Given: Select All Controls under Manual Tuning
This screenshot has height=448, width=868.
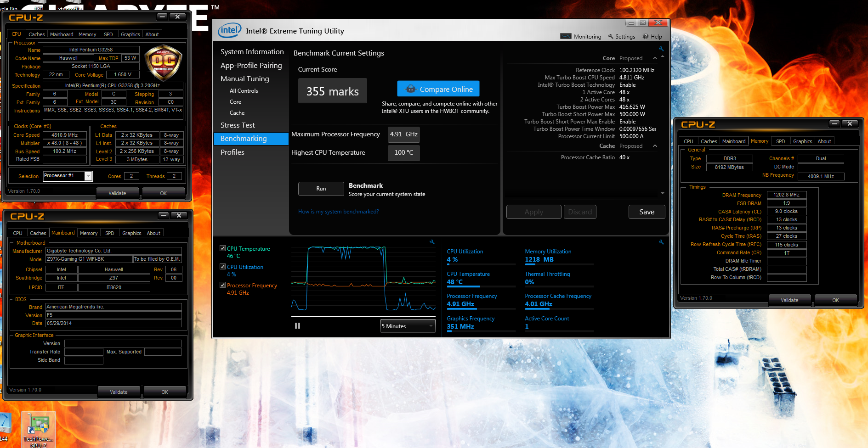Looking at the screenshot, I should pyautogui.click(x=244, y=91).
